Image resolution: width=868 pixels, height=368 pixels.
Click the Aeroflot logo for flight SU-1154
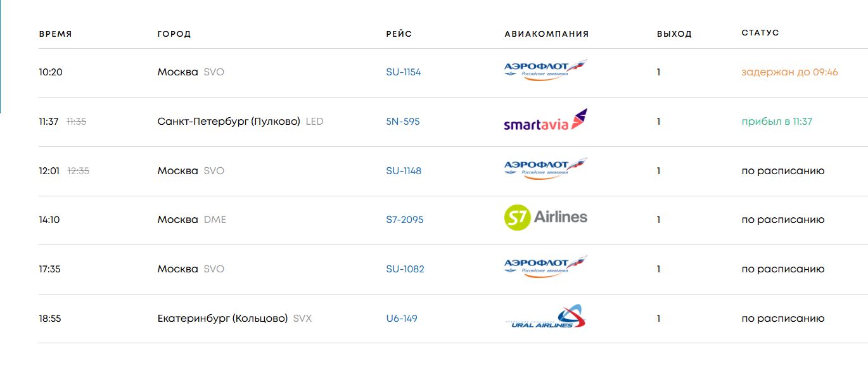(x=545, y=70)
